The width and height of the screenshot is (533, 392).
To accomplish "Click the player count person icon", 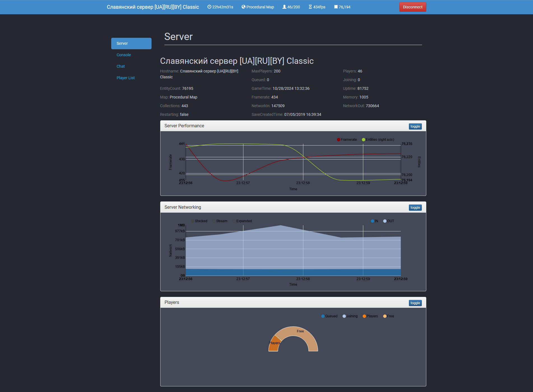I will coord(284,7).
